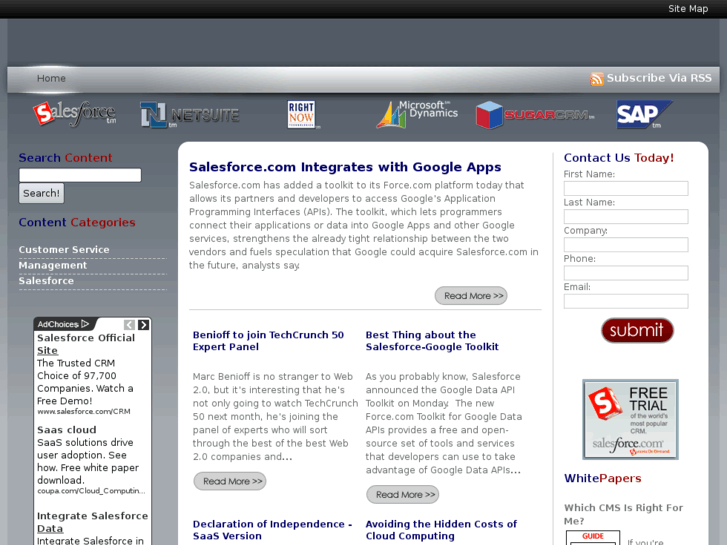This screenshot has width=727, height=545.
Task: Open the 'Salesforce Official Site' ad link
Action: (x=86, y=344)
